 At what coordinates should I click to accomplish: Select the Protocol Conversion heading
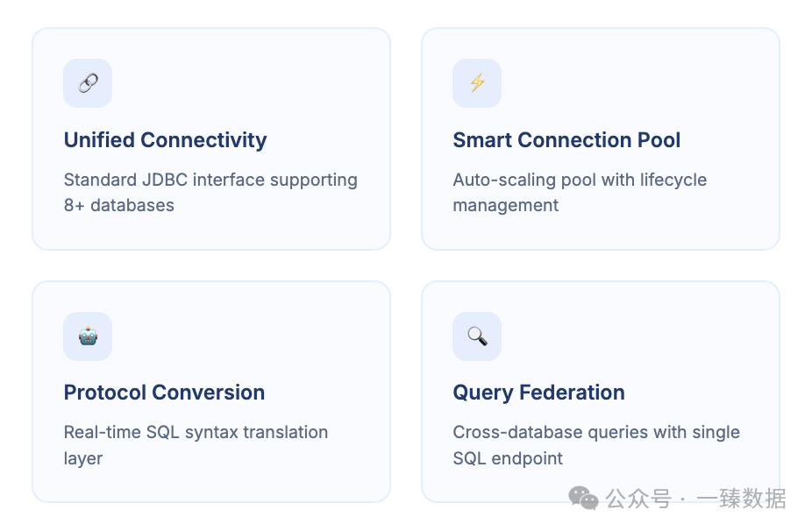point(164,393)
